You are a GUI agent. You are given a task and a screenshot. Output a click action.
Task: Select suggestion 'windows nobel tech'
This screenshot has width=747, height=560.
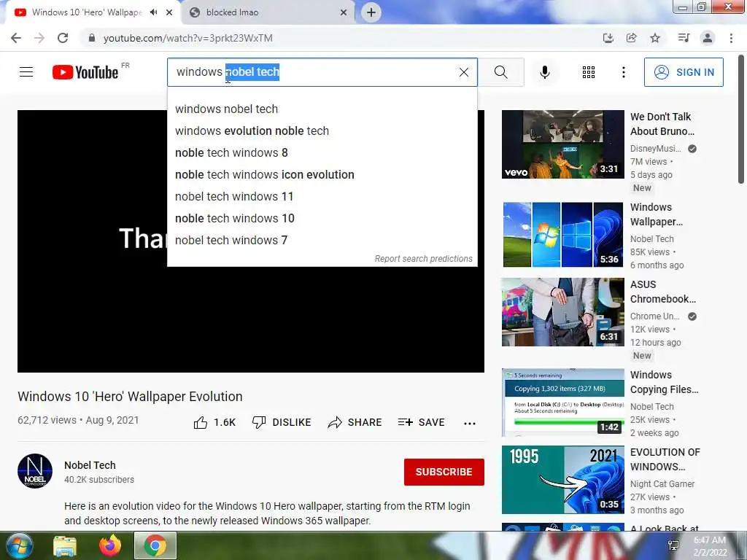coord(322,109)
